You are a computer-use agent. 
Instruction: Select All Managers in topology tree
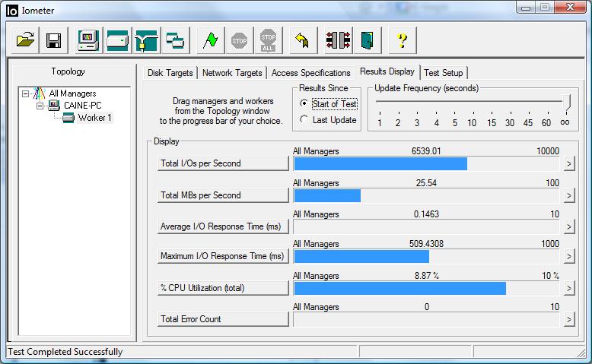72,93
